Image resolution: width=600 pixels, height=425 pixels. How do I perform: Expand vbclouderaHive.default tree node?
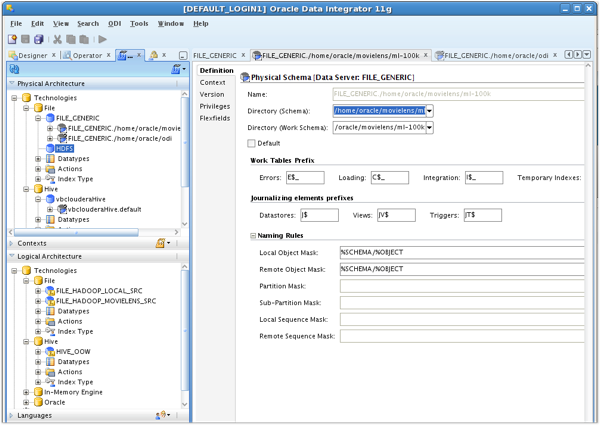point(50,209)
